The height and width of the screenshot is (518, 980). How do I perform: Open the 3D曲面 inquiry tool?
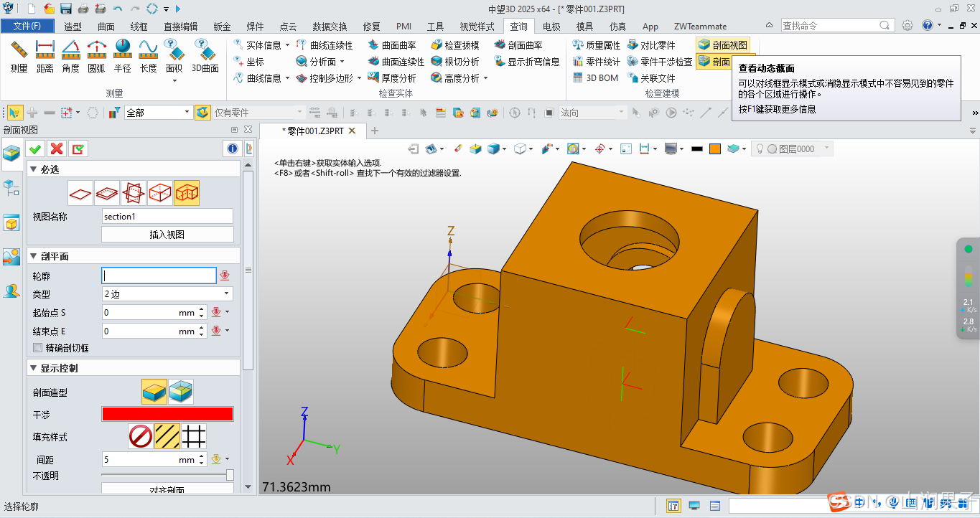pos(205,57)
